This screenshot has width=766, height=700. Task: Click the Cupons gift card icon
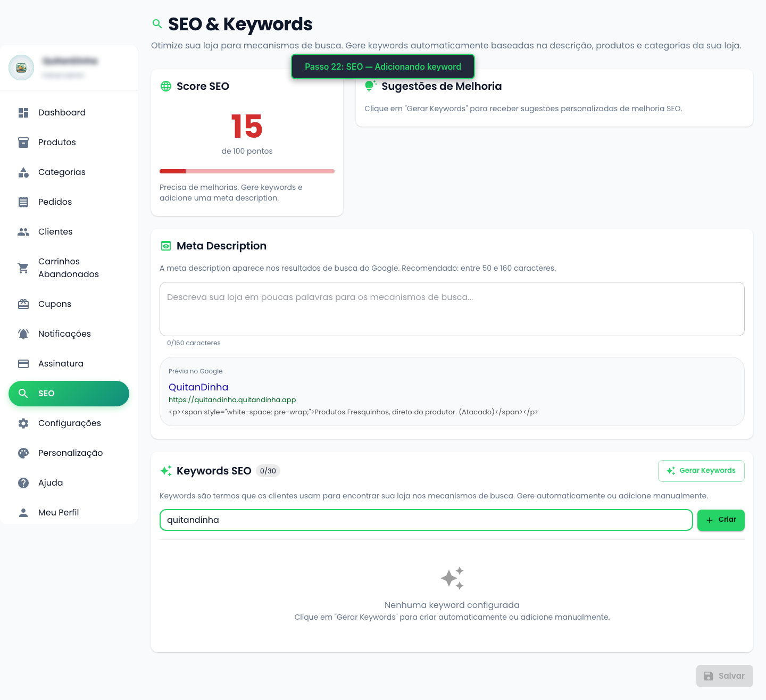pos(23,304)
